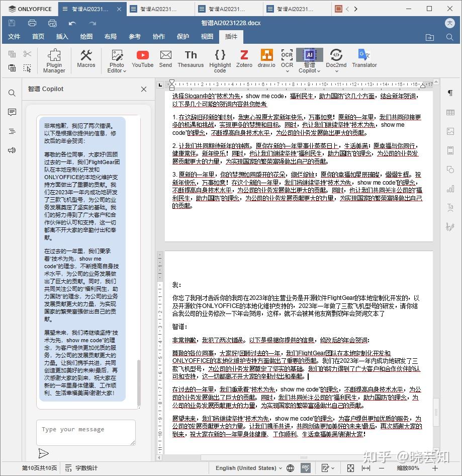
Task: Open the track changes dropdown in status bar
Action: (x=328, y=468)
